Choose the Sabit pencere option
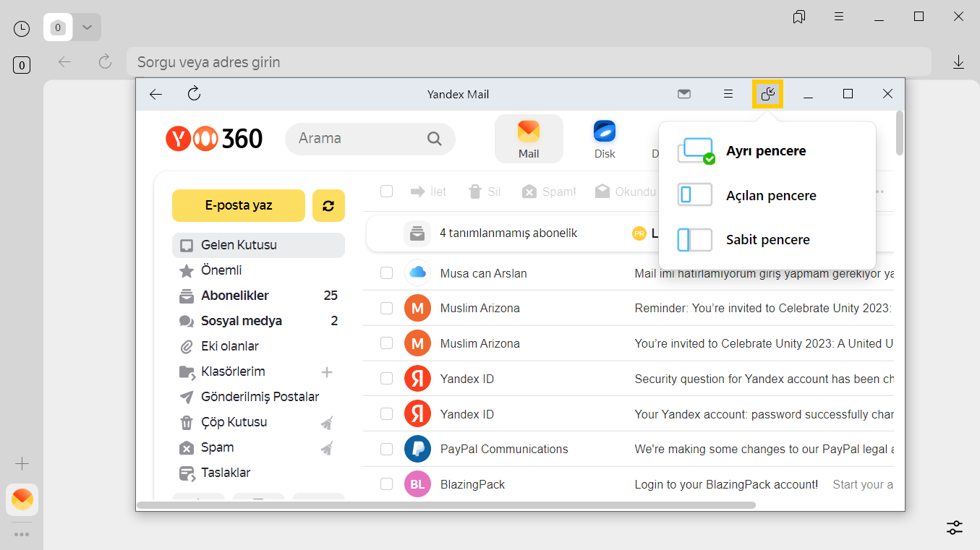This screenshot has height=550, width=980. point(767,240)
